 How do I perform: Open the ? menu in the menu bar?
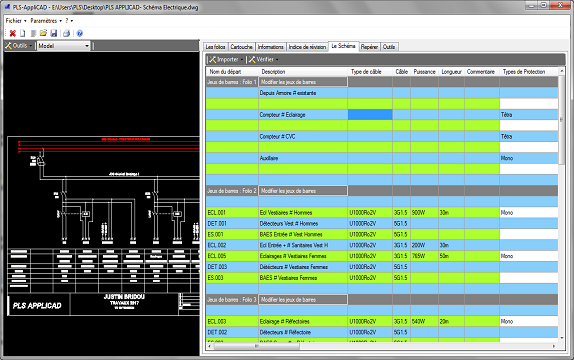click(69, 21)
